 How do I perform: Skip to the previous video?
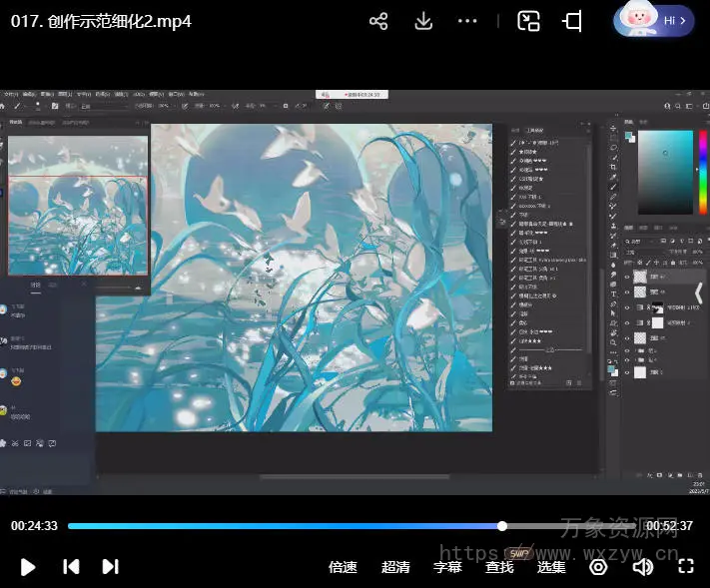(71, 567)
